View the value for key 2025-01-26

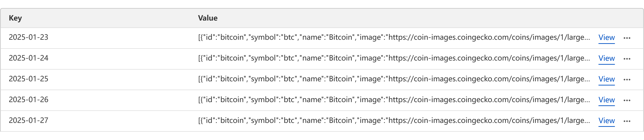click(x=606, y=100)
